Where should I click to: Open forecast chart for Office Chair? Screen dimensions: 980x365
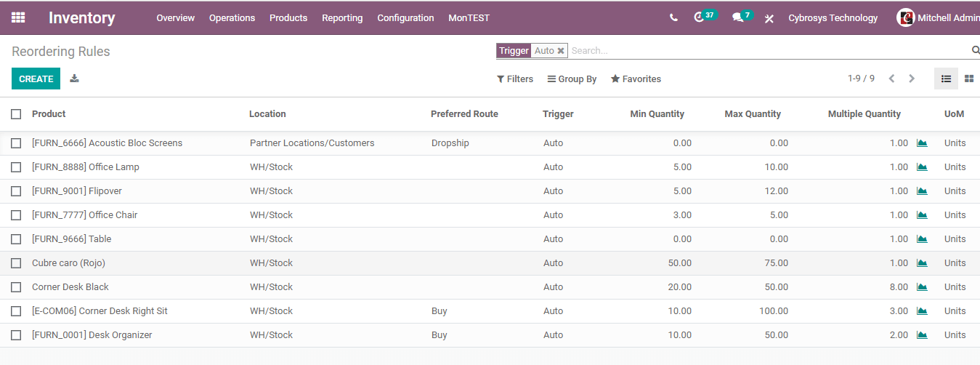(x=922, y=215)
